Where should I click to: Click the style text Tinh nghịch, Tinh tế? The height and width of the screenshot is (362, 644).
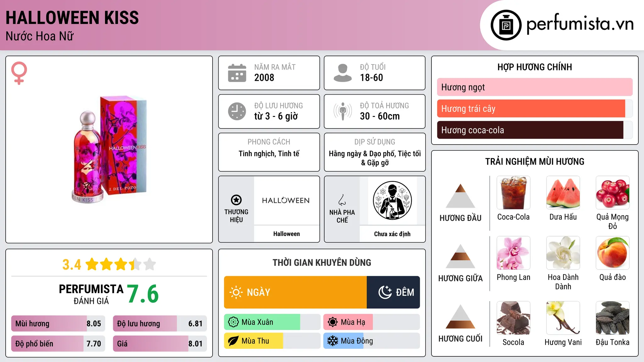pyautogui.click(x=269, y=154)
